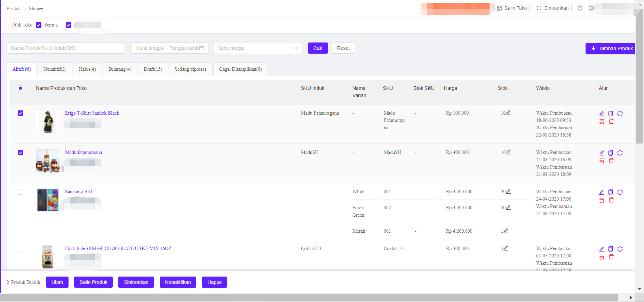Toggle the Semua store checkbox
The width and height of the screenshot is (644, 302).
tap(39, 25)
